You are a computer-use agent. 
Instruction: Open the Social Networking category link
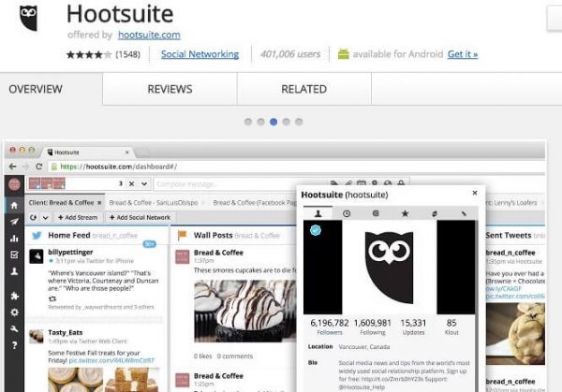[x=200, y=54]
